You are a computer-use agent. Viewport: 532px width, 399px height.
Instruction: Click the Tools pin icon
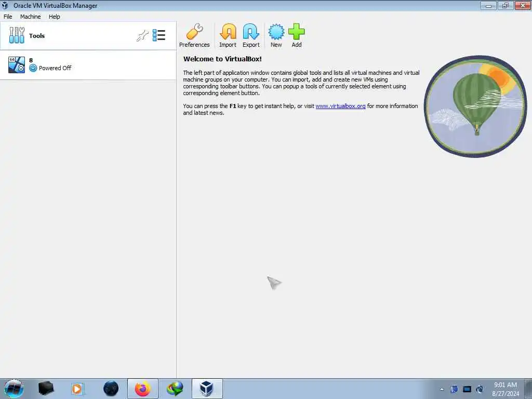pyautogui.click(x=142, y=36)
